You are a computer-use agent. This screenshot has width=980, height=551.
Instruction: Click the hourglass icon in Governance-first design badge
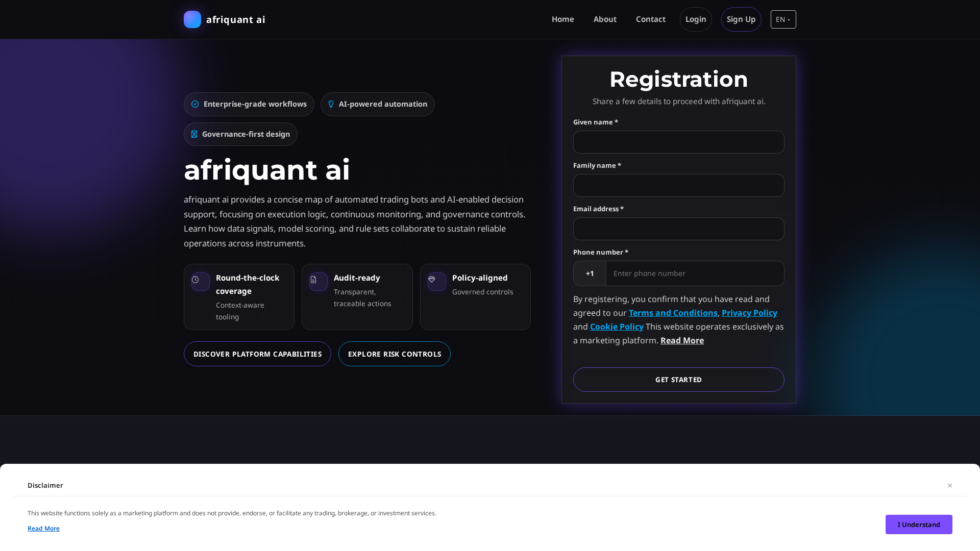[x=194, y=134]
